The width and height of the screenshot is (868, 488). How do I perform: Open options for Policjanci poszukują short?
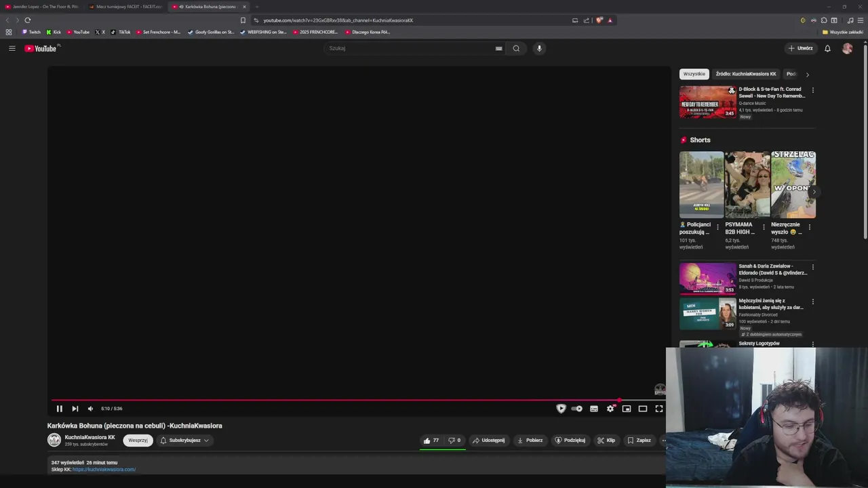(717, 227)
